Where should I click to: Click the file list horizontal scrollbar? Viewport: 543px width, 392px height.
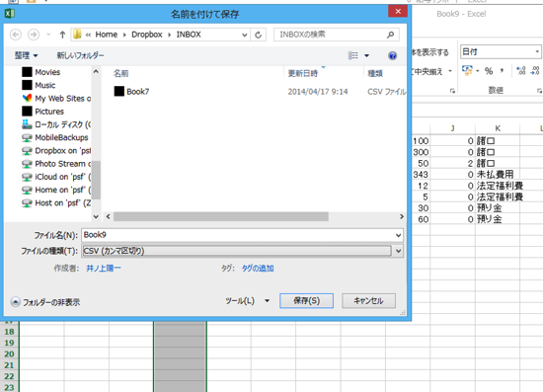(x=221, y=217)
